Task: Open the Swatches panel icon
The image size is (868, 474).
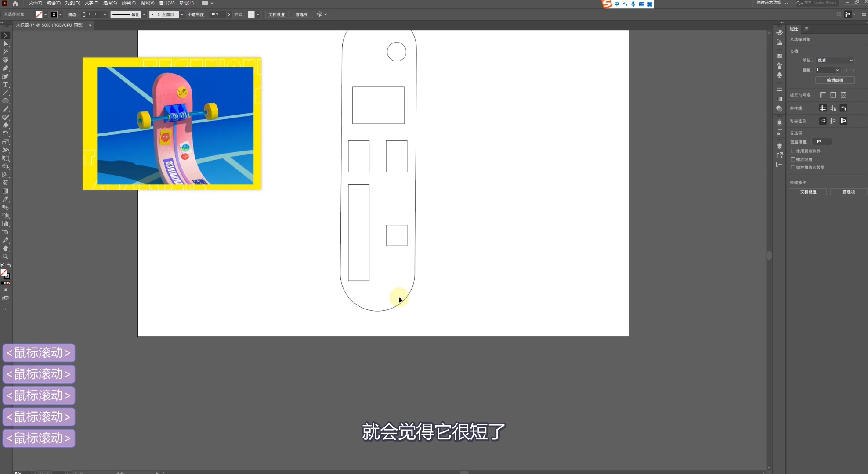Action: coord(779,56)
